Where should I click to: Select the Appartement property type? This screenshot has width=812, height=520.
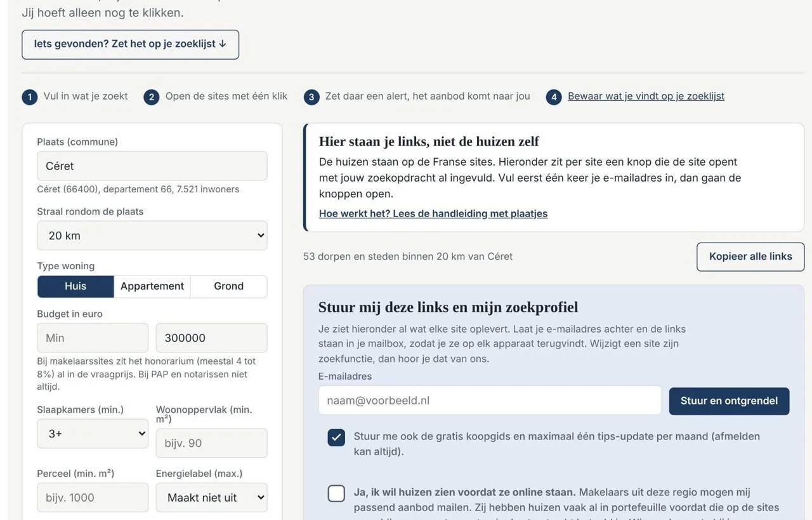152,286
